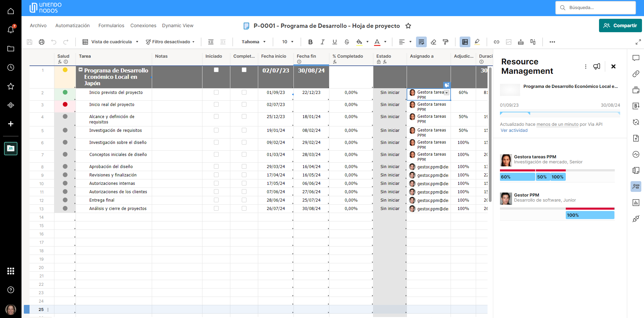
Task: Toggle strikethrough text formatting
Action: (347, 42)
